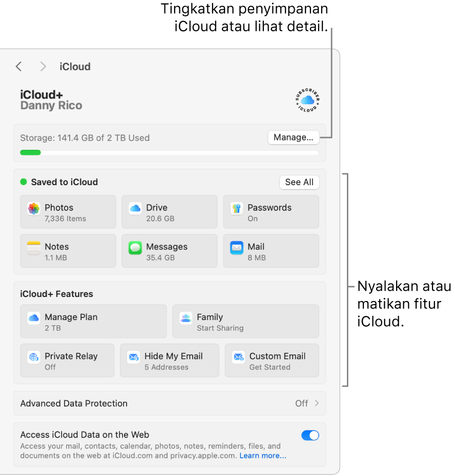
Task: Go forward with the right chevron
Action: (x=43, y=67)
